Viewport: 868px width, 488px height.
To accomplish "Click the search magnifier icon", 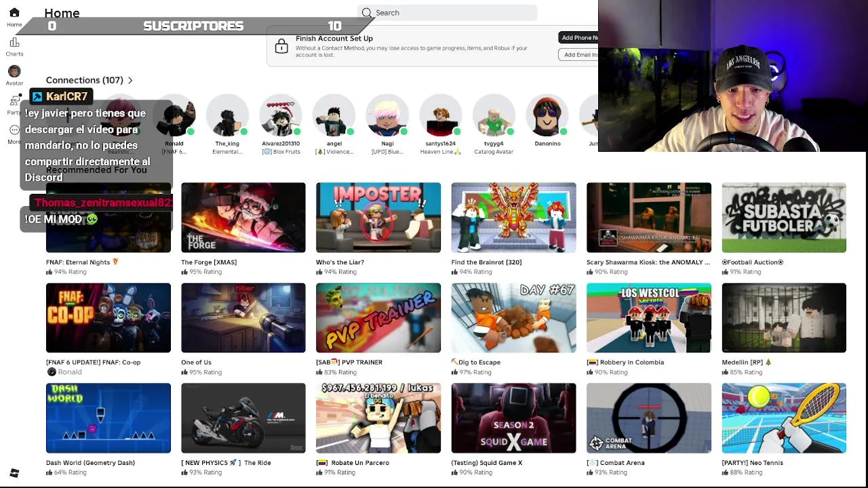I will [367, 13].
